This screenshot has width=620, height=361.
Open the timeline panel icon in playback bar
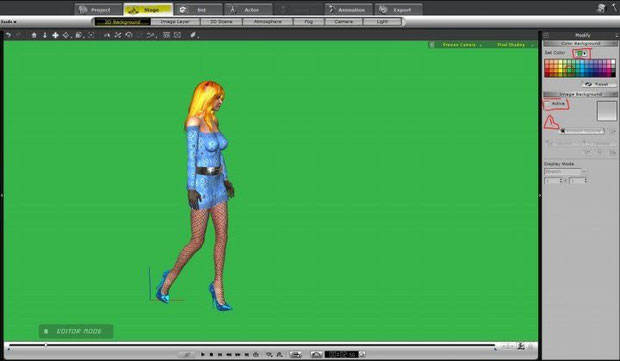click(295, 355)
